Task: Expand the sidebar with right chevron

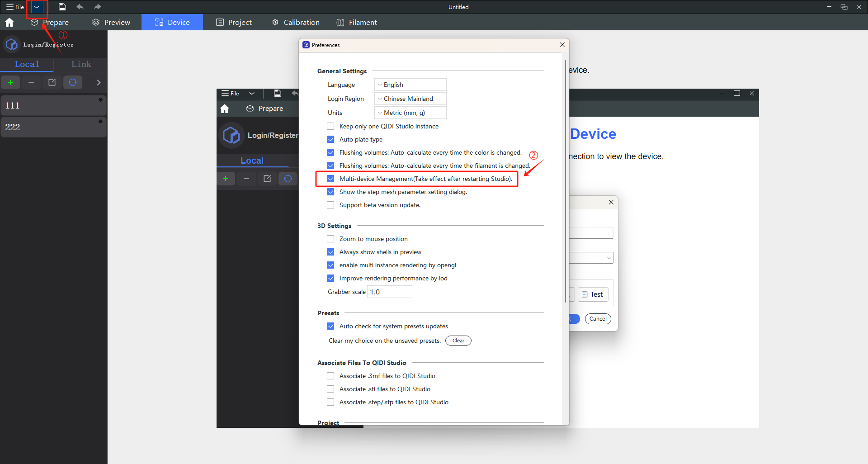Action: [98, 82]
